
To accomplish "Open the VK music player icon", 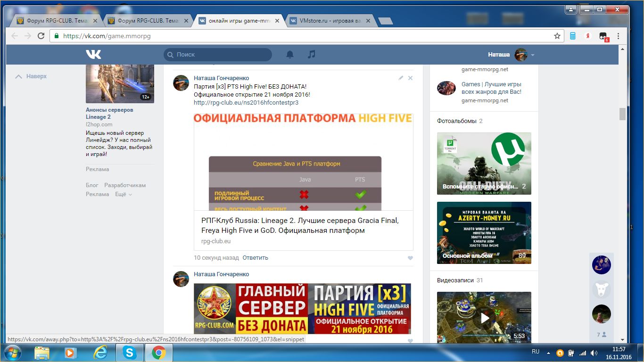I will click(311, 54).
